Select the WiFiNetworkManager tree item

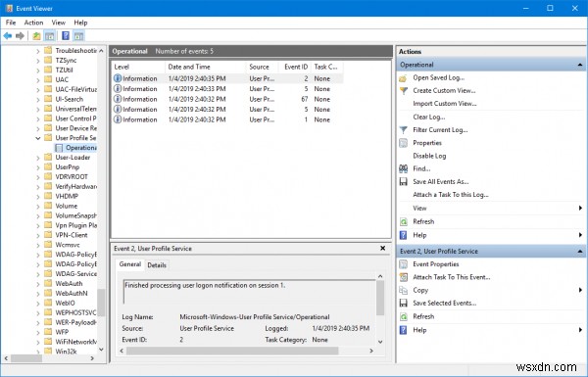75,342
